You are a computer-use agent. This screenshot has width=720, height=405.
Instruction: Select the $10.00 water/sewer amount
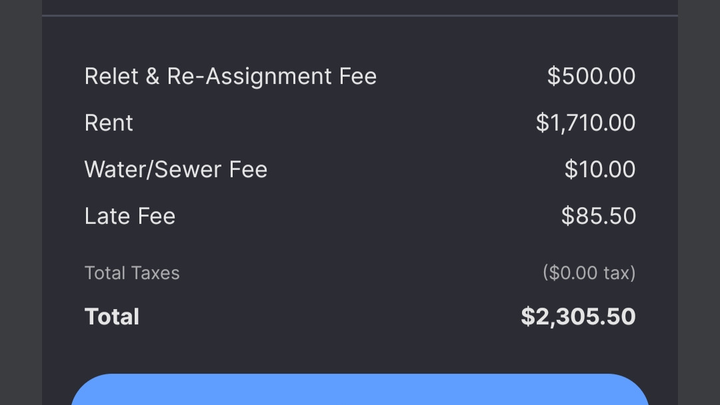(600, 170)
